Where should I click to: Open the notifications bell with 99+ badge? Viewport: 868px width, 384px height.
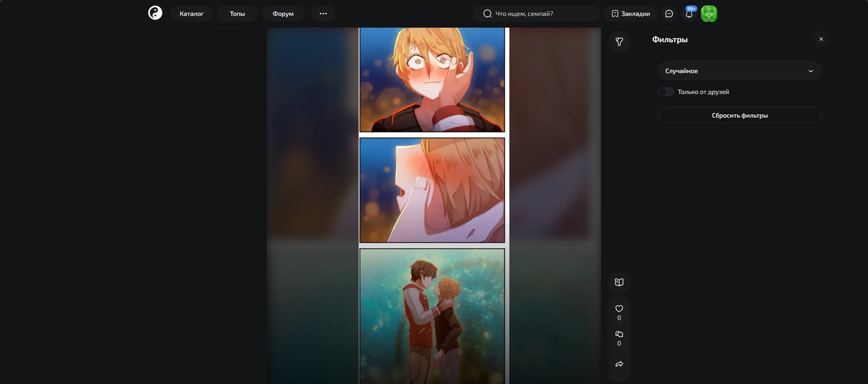[689, 13]
